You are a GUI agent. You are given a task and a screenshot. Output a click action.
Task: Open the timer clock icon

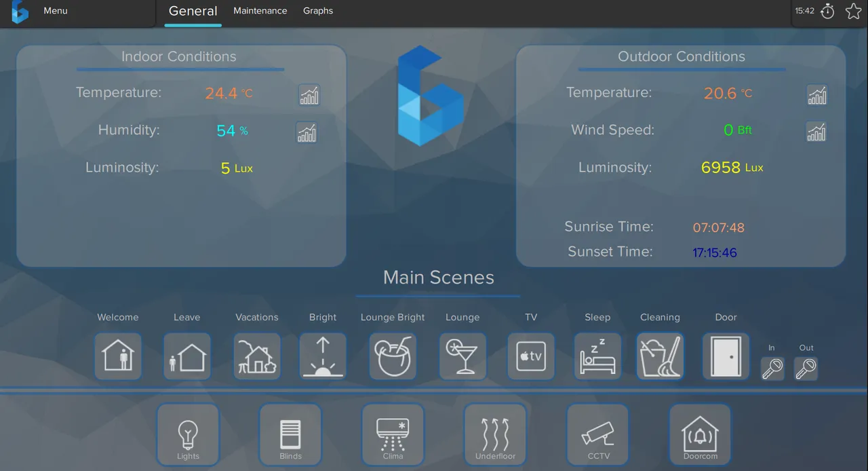(x=827, y=11)
